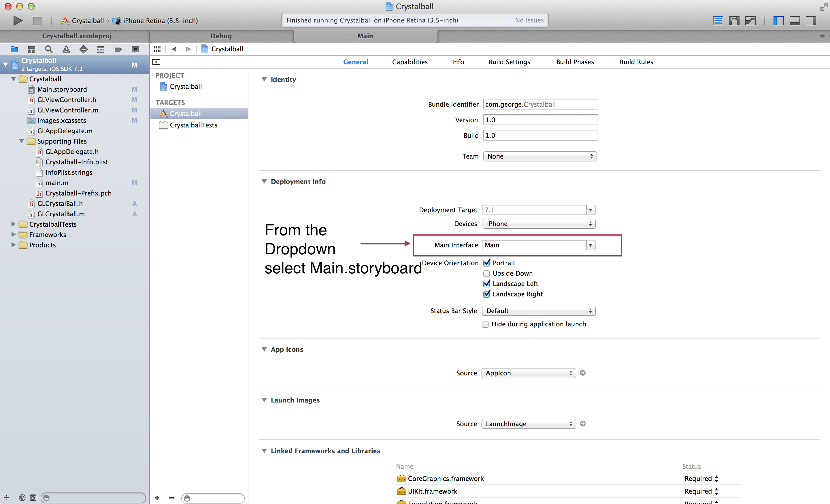Enable Upside Down orientation
The image size is (830, 504).
(486, 273)
